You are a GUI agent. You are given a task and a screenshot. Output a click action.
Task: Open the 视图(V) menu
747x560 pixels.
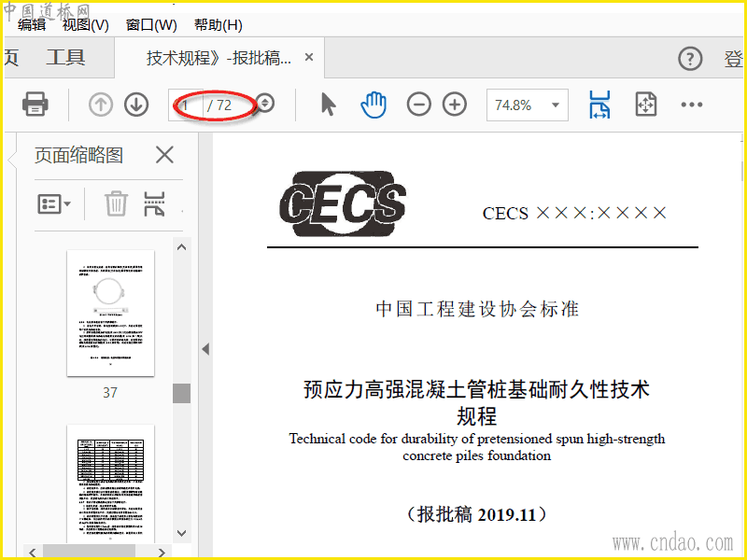[x=85, y=25]
